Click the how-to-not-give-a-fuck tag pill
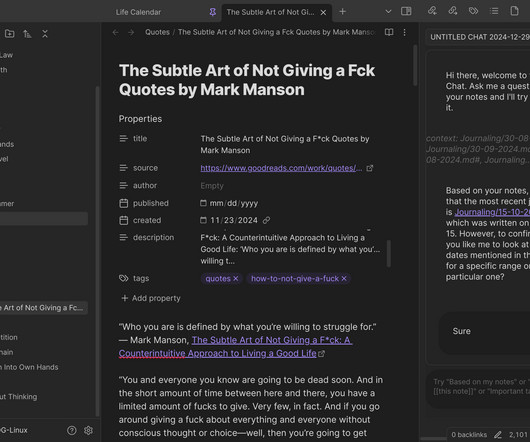Image resolution: width=530 pixels, height=442 pixels. [295, 278]
